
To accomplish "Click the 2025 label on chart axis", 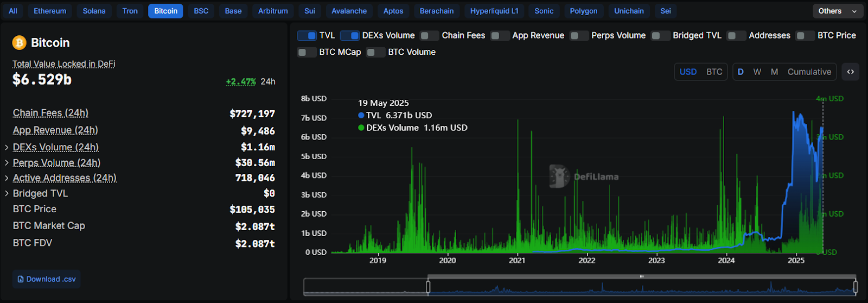I will click(x=796, y=261).
